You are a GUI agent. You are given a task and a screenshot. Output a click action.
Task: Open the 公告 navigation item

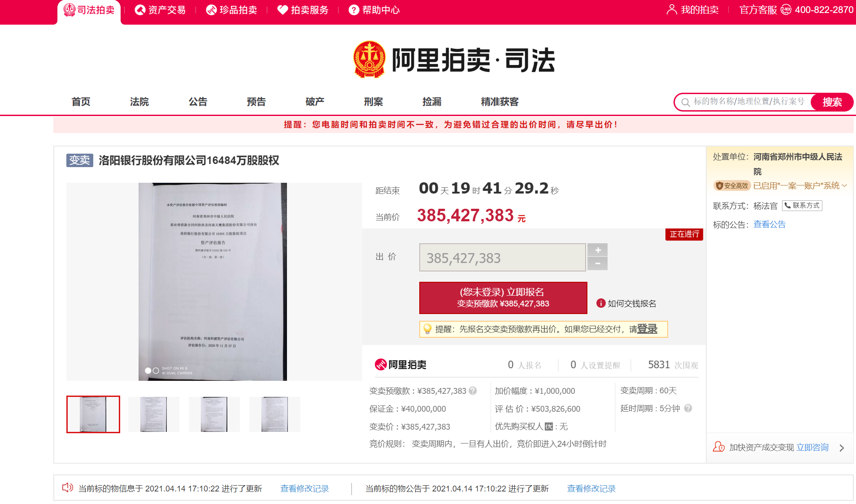[198, 102]
